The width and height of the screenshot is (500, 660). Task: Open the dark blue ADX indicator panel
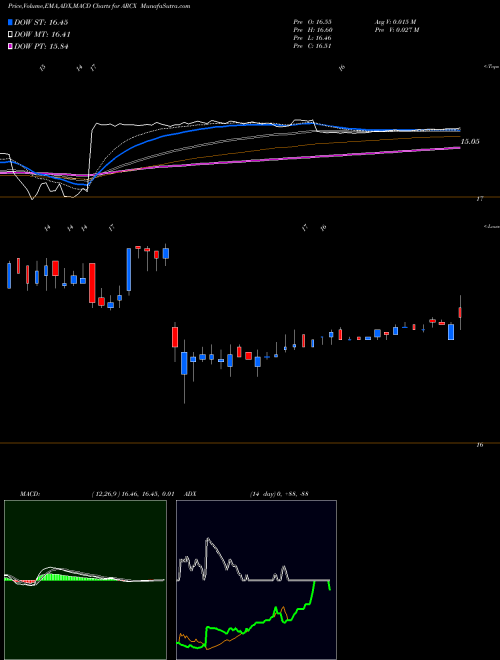coord(256,580)
